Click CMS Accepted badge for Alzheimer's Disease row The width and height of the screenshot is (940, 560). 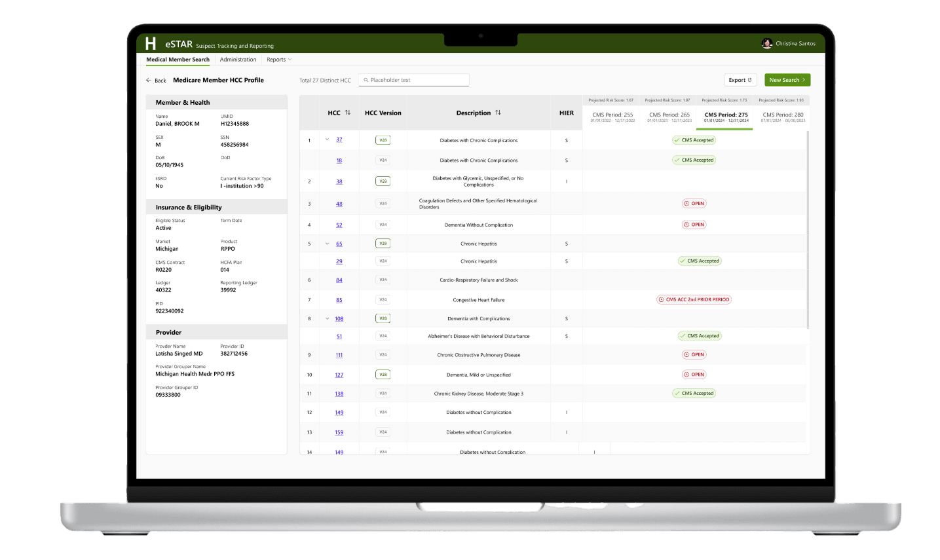coord(700,336)
